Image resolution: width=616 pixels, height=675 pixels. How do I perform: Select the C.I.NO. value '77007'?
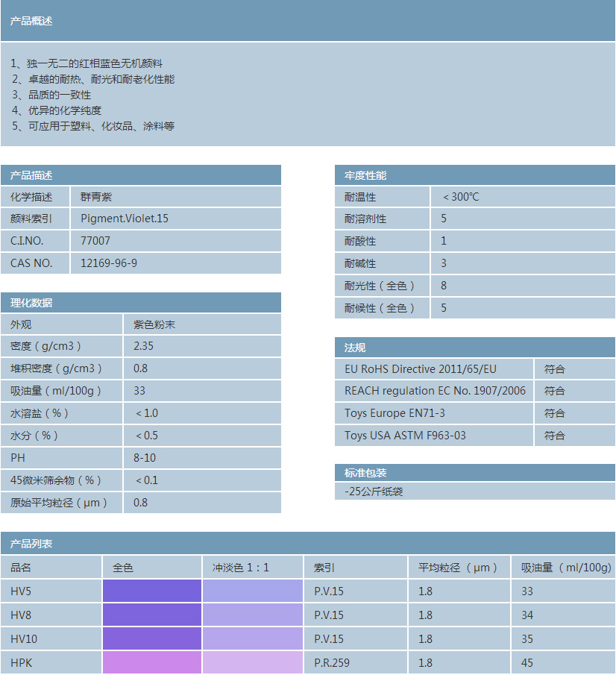95,241
